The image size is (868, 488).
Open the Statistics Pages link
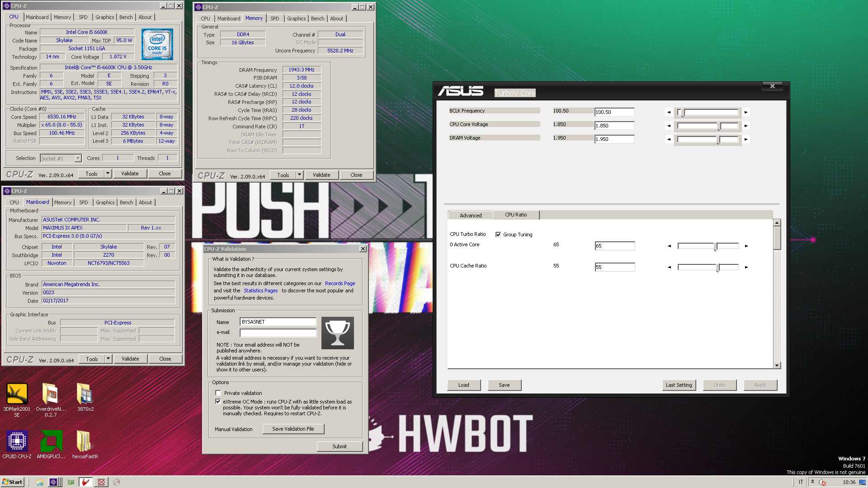coord(261,291)
